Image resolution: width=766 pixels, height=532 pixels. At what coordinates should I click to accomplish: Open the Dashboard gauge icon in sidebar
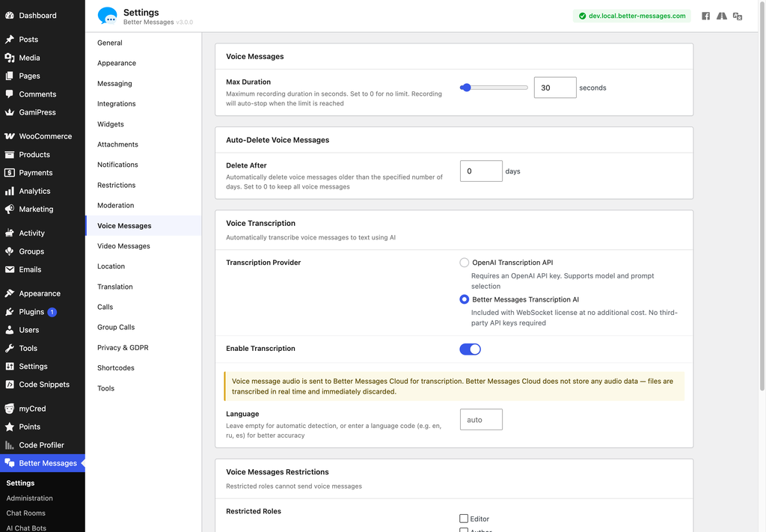tap(9, 15)
